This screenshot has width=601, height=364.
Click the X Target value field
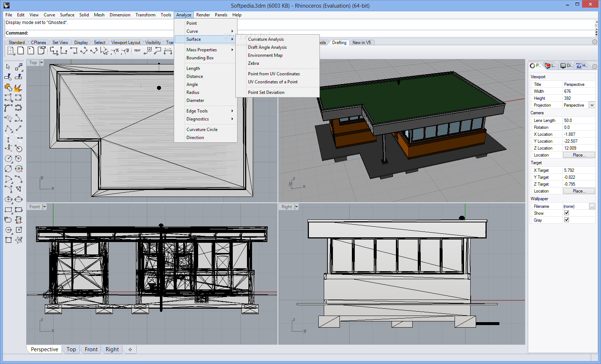579,170
